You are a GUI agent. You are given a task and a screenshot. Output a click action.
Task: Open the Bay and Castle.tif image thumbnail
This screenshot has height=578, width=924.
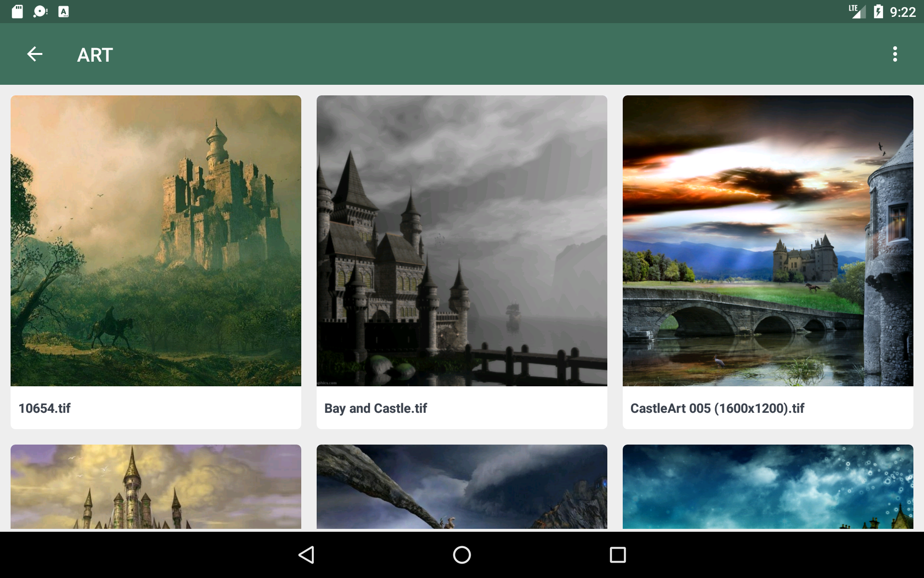click(462, 241)
